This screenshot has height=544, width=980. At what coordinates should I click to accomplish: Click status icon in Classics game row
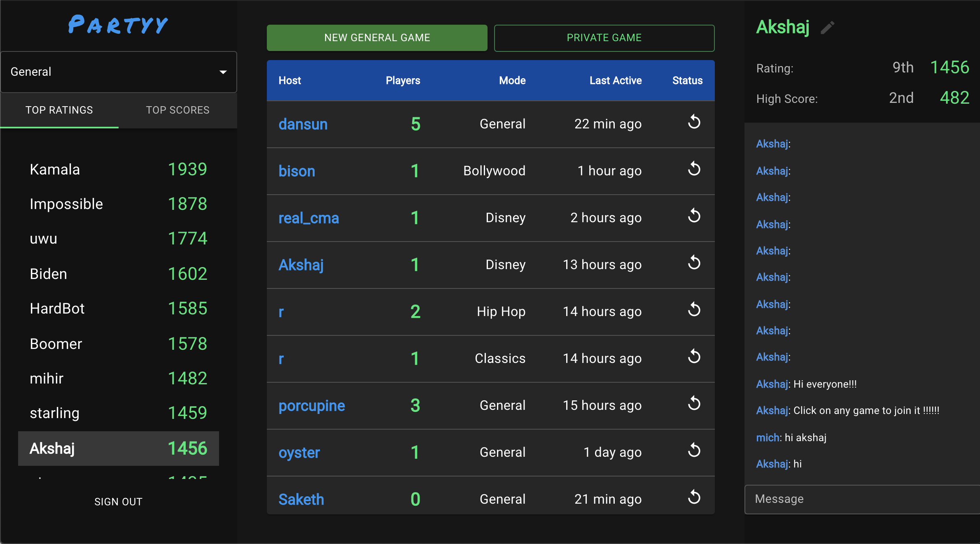pyautogui.click(x=694, y=357)
